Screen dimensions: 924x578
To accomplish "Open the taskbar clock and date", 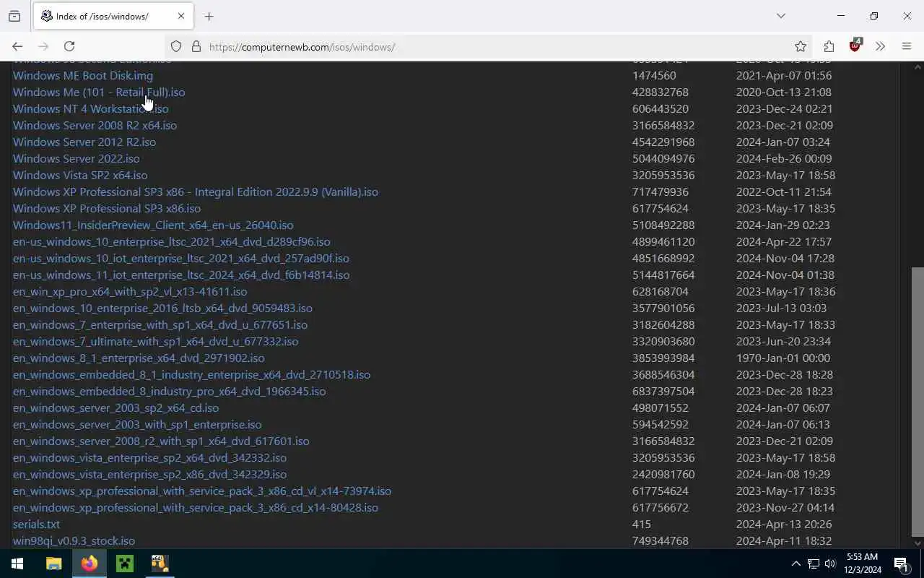I will coord(863,564).
